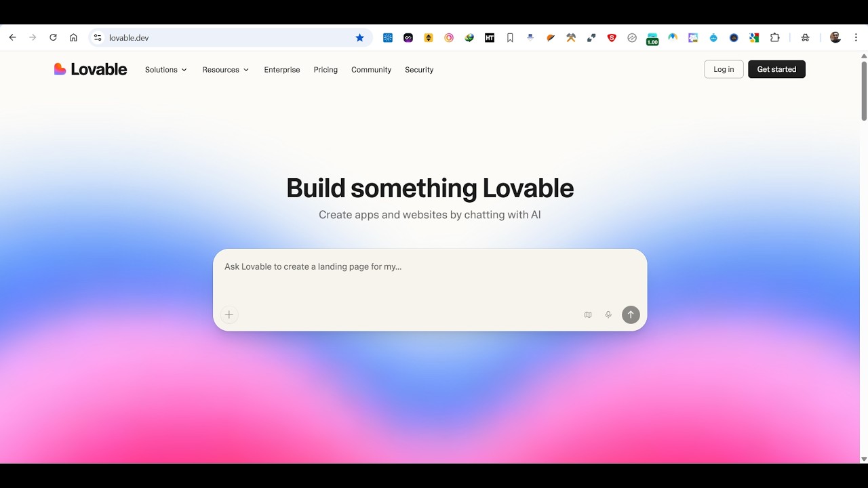The image size is (868, 488).
Task: Click the browser home icon
Action: point(73,38)
